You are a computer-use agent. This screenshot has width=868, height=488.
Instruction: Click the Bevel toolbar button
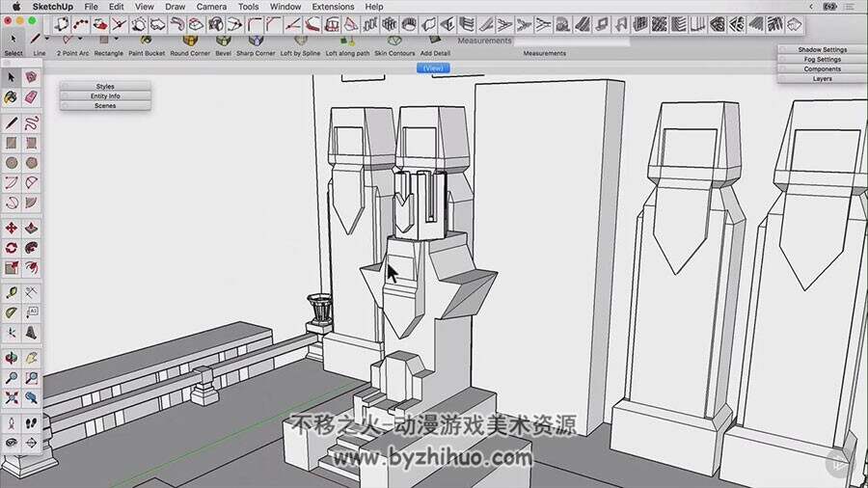coord(223,45)
